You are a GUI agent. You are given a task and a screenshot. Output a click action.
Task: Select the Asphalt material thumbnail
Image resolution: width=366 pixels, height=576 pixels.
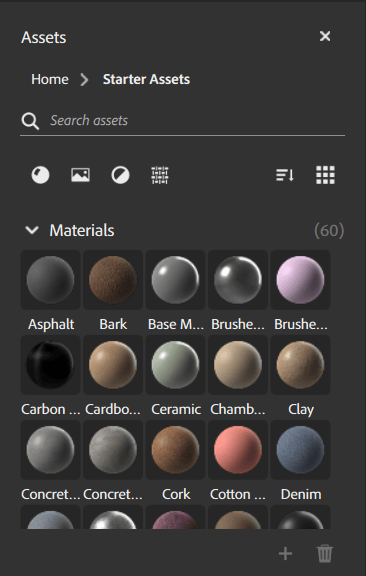50,280
